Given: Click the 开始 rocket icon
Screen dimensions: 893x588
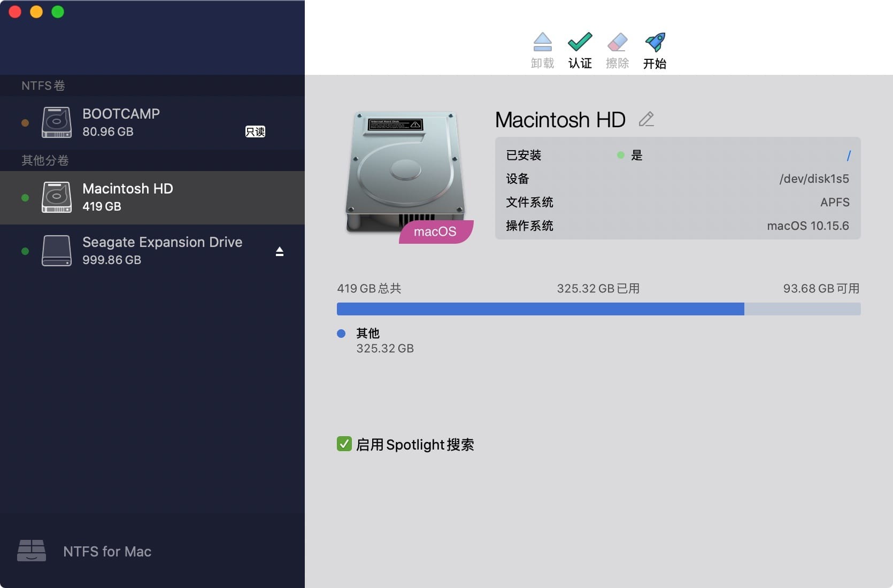Looking at the screenshot, I should pos(655,43).
